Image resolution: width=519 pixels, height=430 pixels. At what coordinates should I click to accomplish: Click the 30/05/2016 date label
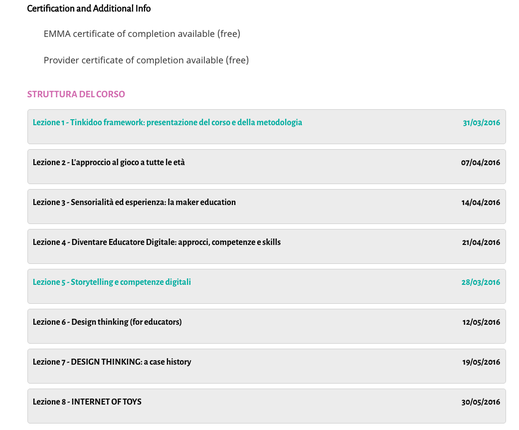pos(481,402)
